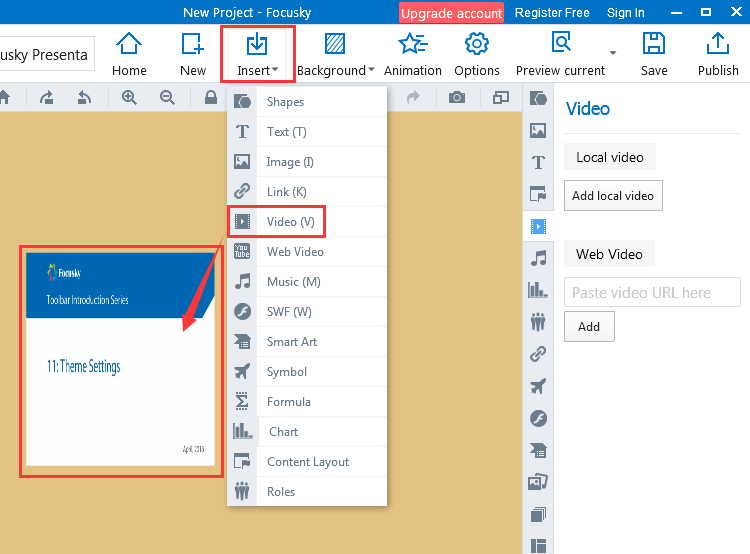The height and width of the screenshot is (554, 750).
Task: Click the Home toolbar button
Action: [129, 54]
